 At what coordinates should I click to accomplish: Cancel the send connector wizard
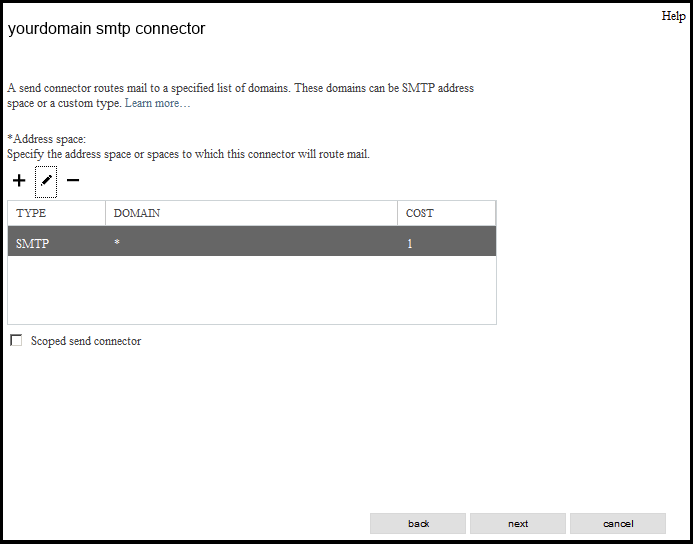(618, 524)
